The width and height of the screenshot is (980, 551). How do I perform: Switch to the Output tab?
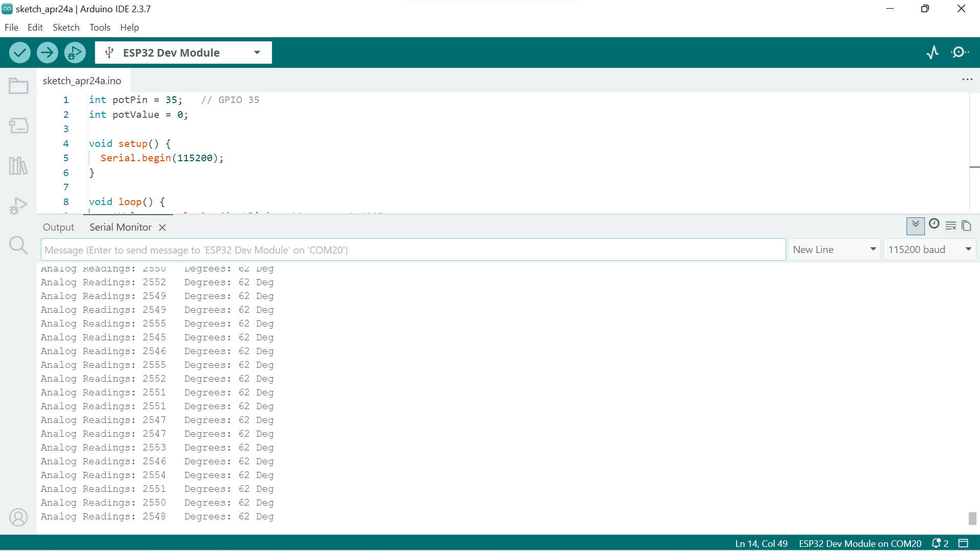pos(58,227)
